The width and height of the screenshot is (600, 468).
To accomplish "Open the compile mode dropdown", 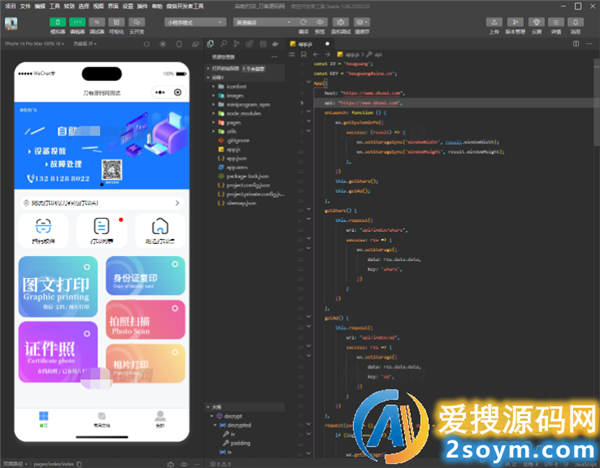I will 259,21.
